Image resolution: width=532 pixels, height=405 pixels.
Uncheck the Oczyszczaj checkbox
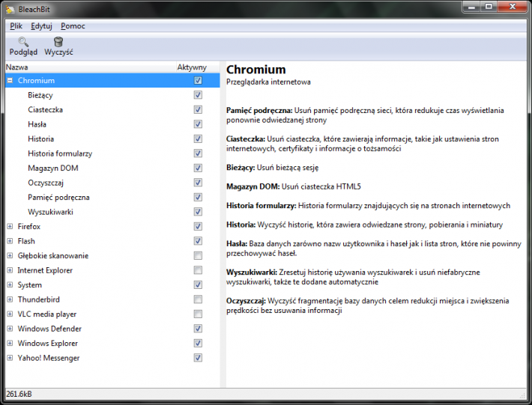click(198, 183)
